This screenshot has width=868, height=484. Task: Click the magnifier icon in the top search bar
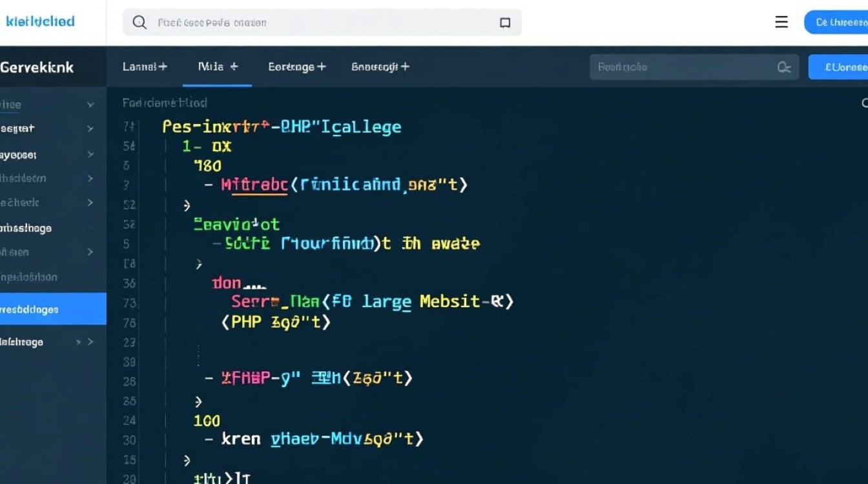pyautogui.click(x=139, y=23)
